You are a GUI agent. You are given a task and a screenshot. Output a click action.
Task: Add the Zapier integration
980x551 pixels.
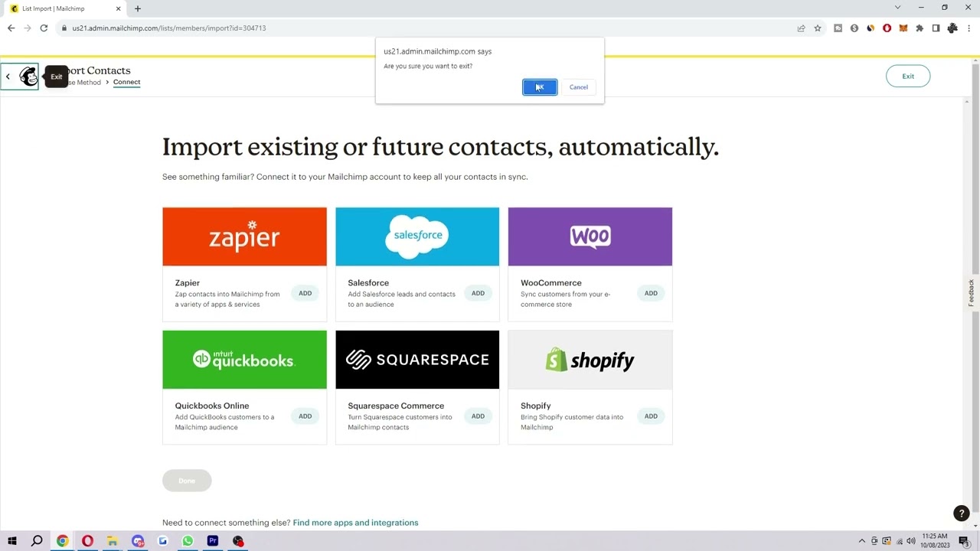tap(305, 293)
